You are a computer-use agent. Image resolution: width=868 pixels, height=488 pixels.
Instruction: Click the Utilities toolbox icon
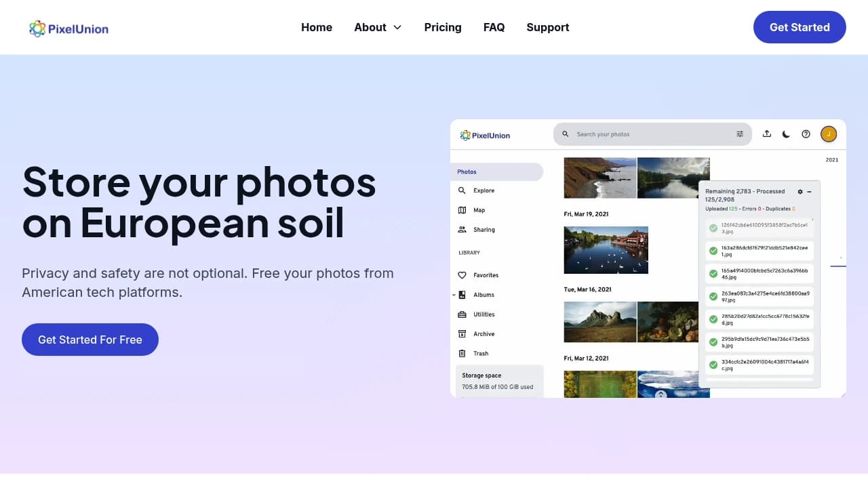(462, 314)
